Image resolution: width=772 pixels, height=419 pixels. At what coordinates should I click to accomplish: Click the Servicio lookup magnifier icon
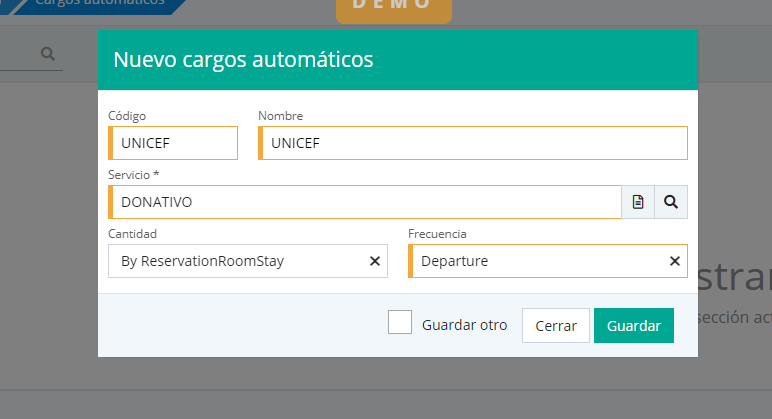671,202
